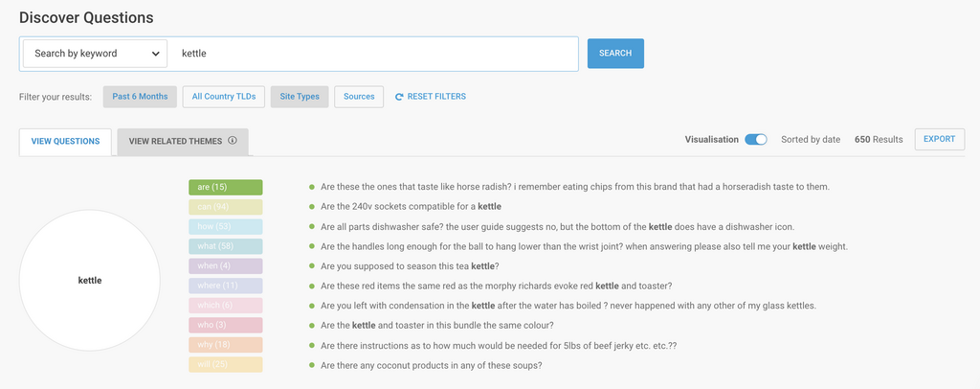This screenshot has height=389, width=980.
Task: Open the Search by keyword dropdown
Action: pyautogui.click(x=95, y=54)
